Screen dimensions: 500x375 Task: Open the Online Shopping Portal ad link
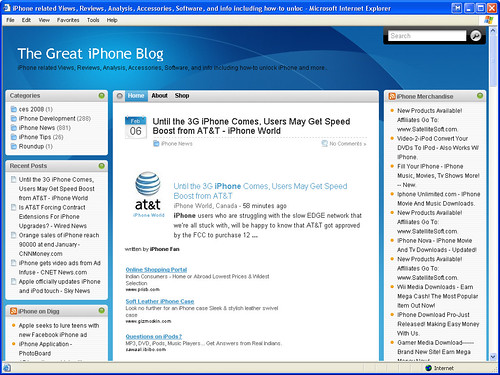[x=156, y=269]
